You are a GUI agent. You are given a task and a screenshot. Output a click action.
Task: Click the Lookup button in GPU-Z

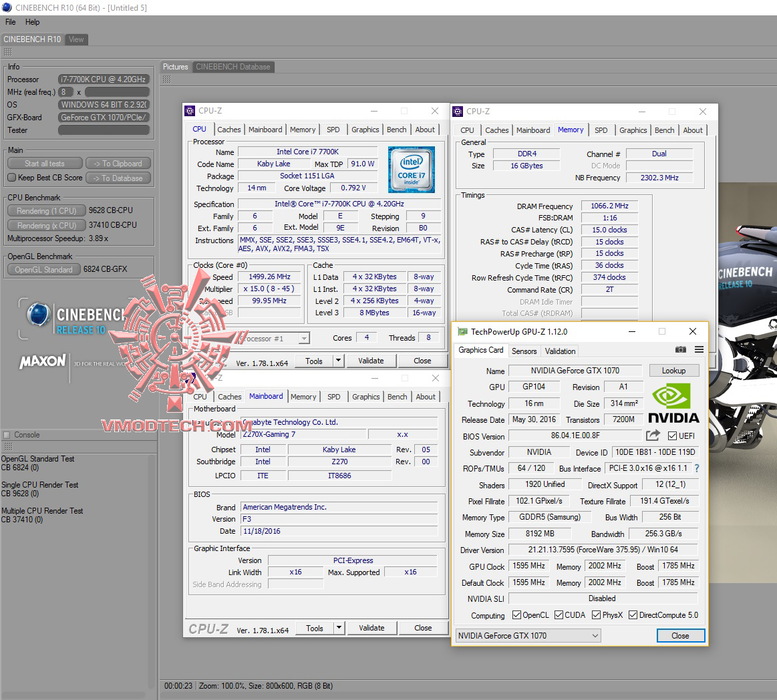(x=674, y=370)
